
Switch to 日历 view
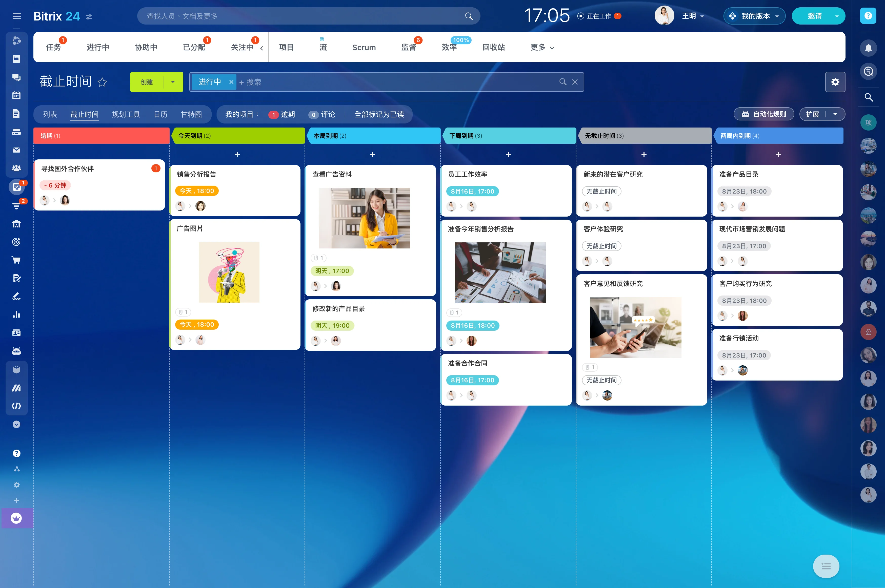coord(160,115)
